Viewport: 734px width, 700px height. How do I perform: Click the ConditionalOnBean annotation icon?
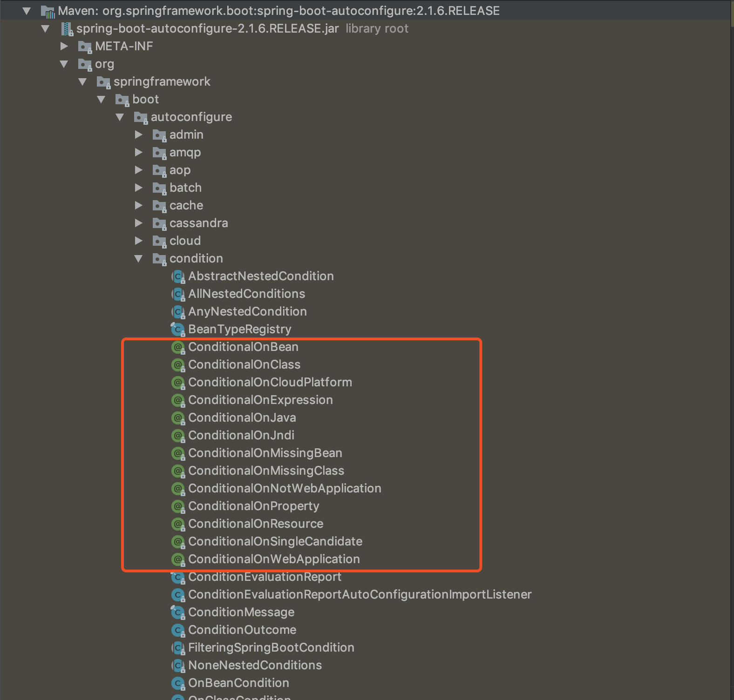pos(178,348)
